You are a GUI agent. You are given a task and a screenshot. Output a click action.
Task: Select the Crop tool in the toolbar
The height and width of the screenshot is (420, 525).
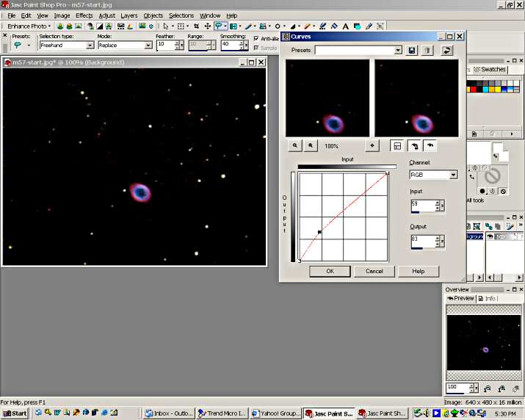coord(196,26)
